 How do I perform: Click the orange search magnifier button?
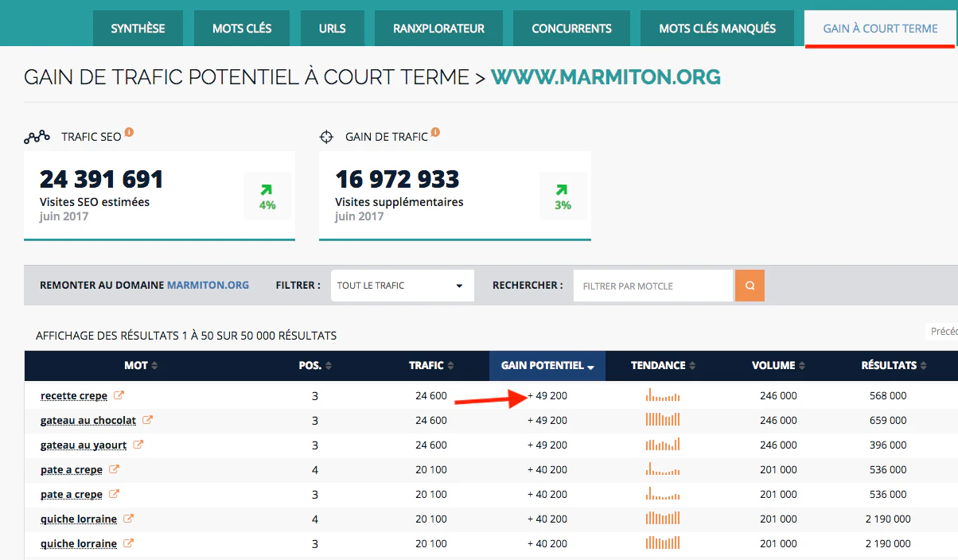pyautogui.click(x=750, y=286)
